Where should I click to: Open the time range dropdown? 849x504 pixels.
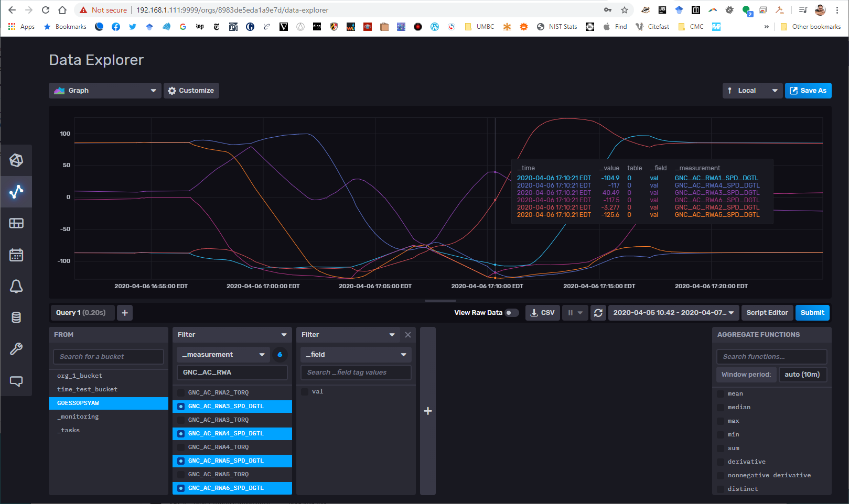(673, 313)
